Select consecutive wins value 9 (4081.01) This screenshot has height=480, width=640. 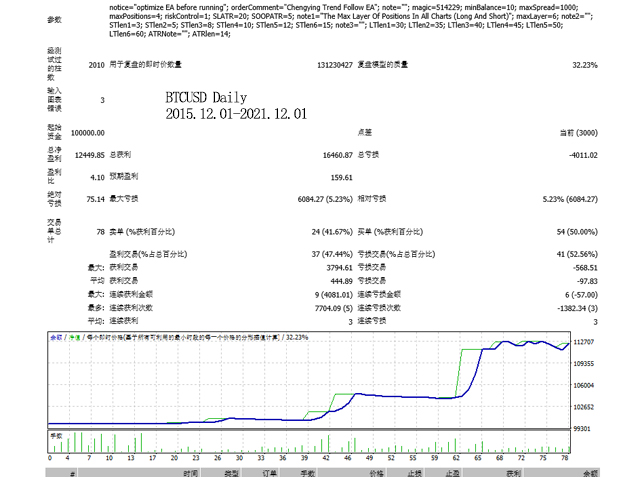click(333, 295)
